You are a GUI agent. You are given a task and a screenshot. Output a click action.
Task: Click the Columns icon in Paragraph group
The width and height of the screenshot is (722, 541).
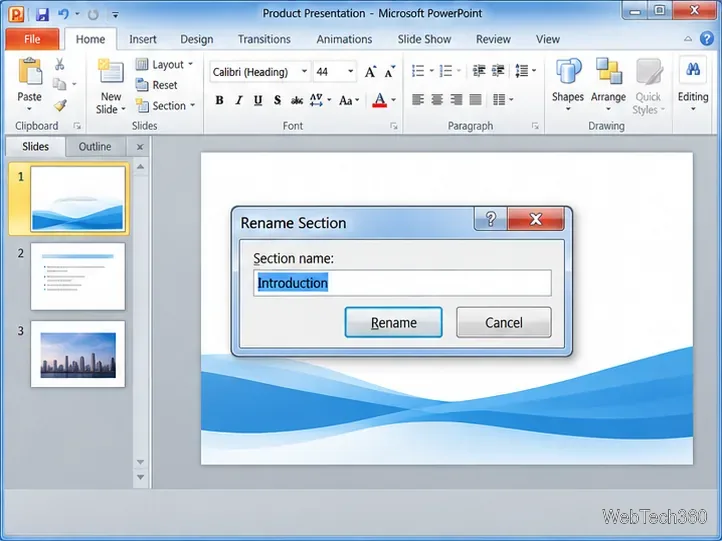[499, 99]
